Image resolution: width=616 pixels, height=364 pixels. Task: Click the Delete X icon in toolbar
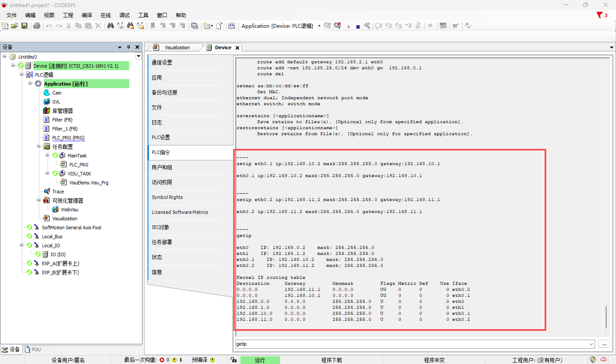pos(98,25)
